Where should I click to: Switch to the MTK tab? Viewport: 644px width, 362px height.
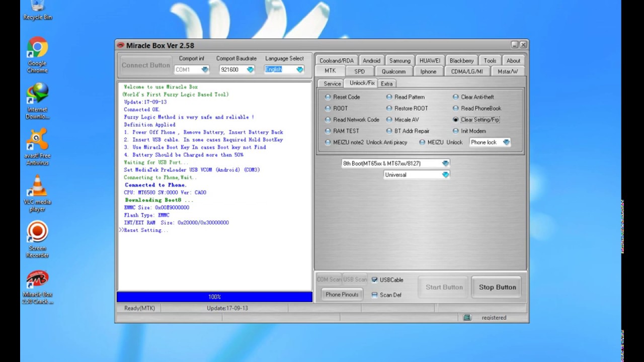(x=330, y=71)
